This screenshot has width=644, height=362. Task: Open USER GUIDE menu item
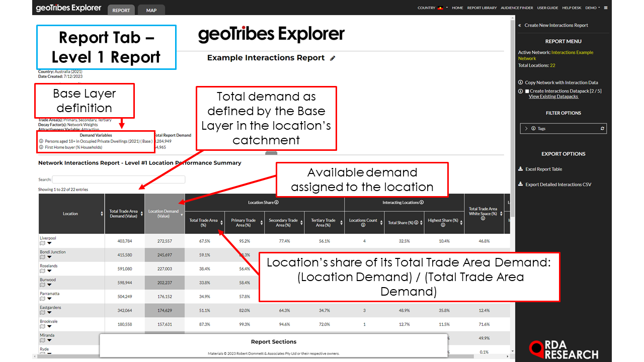tap(547, 8)
